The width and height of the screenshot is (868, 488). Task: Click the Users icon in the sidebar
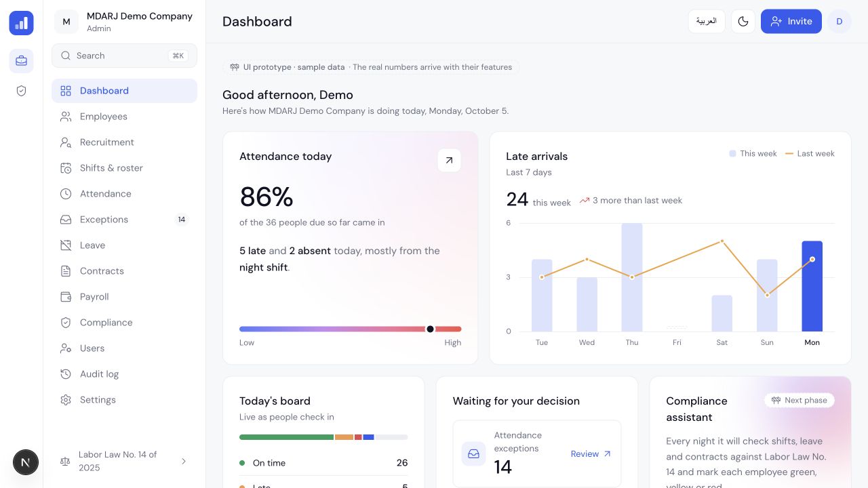pos(66,348)
